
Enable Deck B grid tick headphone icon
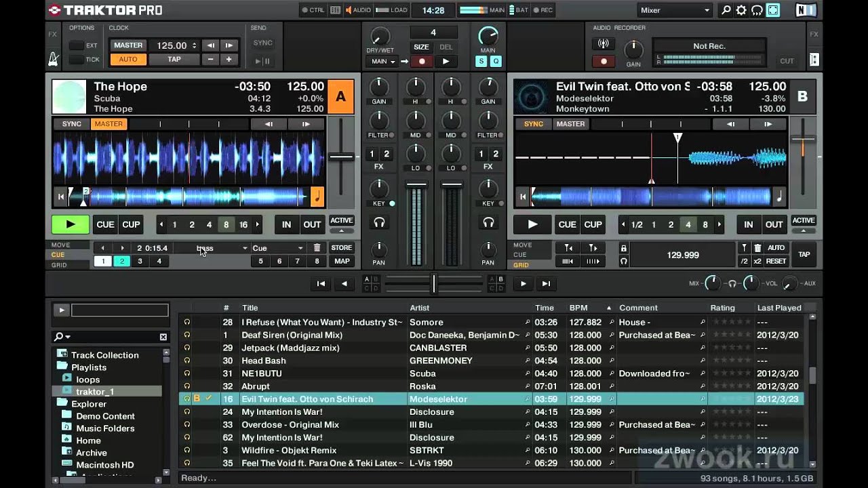[624, 261]
